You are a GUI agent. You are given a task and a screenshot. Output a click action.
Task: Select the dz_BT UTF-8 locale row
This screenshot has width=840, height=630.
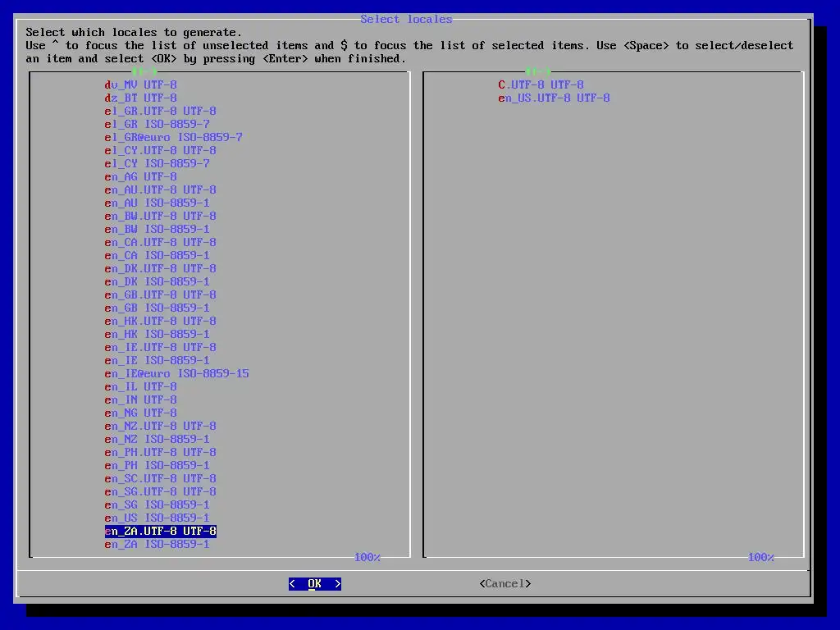(x=141, y=98)
